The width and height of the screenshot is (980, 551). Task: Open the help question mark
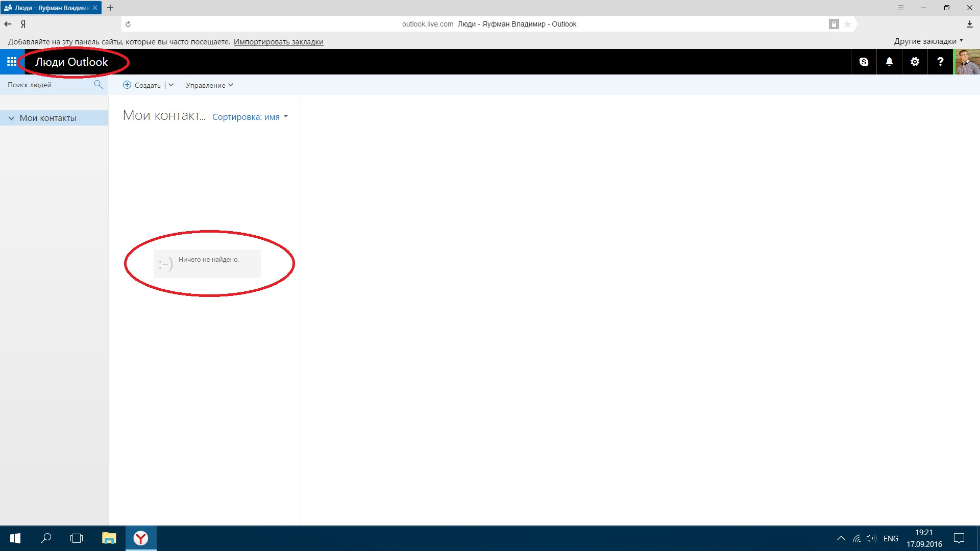pos(940,62)
